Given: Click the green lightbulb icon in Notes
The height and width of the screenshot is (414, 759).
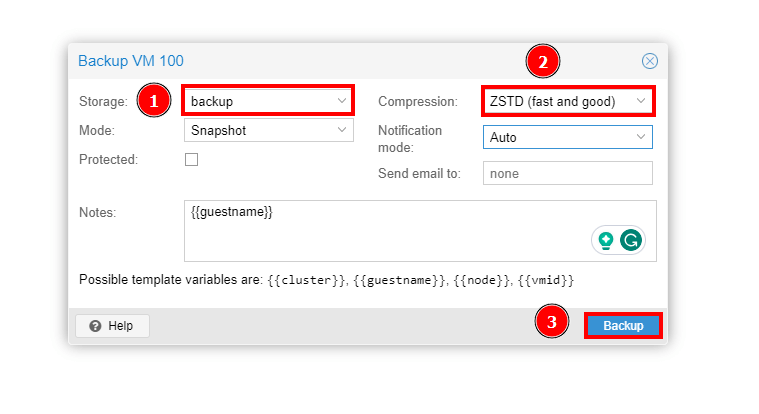Looking at the screenshot, I should click(x=605, y=240).
